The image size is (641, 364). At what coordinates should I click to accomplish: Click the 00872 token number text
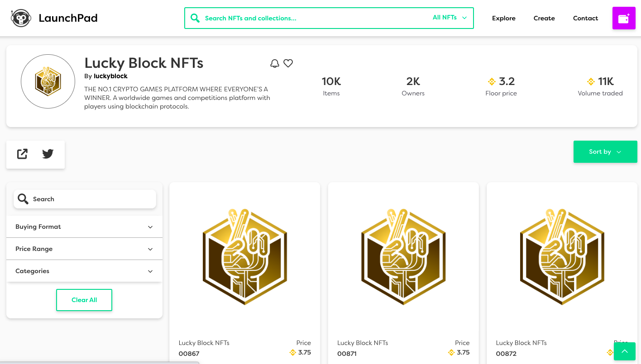tap(506, 354)
